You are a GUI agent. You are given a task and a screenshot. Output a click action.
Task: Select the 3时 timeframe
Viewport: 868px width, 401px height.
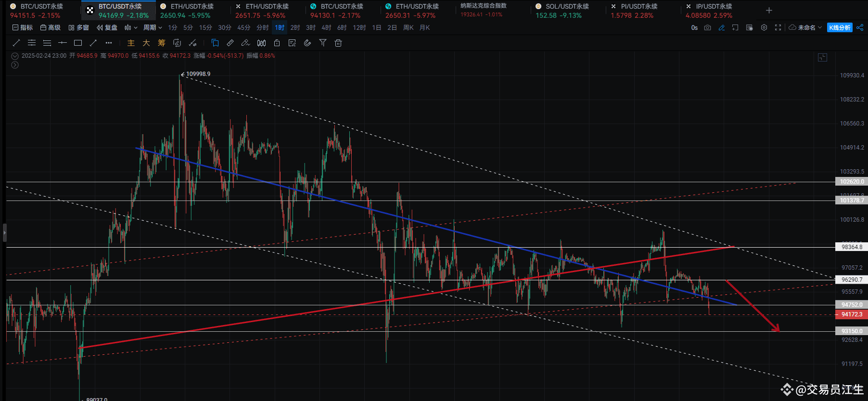click(x=311, y=27)
